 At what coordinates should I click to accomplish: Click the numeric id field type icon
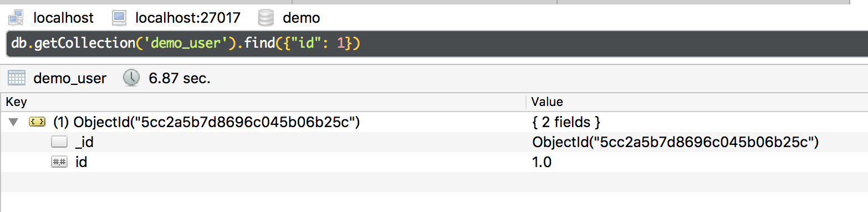tap(59, 163)
